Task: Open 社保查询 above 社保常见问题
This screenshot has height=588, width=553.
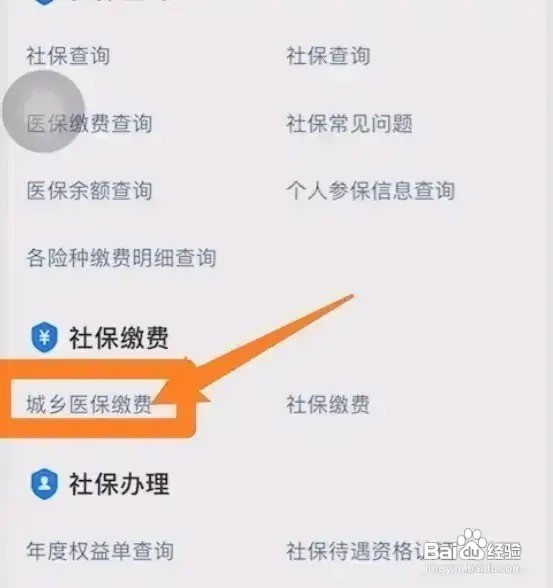Action: click(x=328, y=56)
